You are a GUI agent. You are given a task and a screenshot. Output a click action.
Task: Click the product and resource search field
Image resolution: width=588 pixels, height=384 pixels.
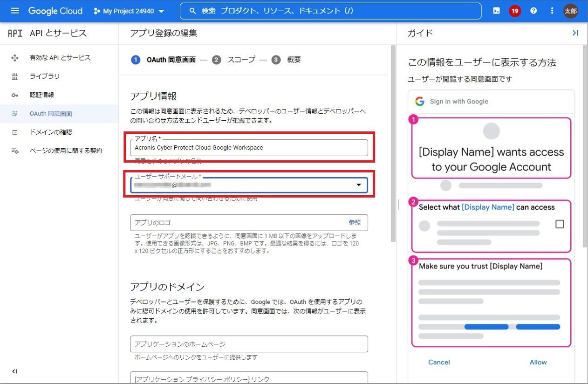(330, 11)
